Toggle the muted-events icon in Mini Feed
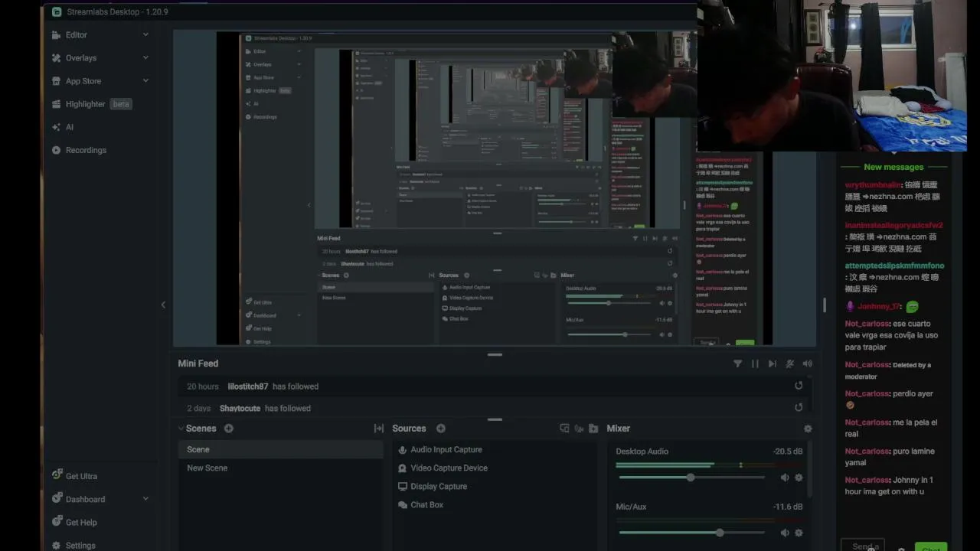The width and height of the screenshot is (980, 551). 789,364
